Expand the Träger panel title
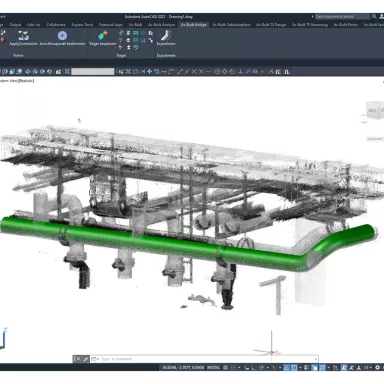This screenshot has height=384, width=384. click(121, 55)
